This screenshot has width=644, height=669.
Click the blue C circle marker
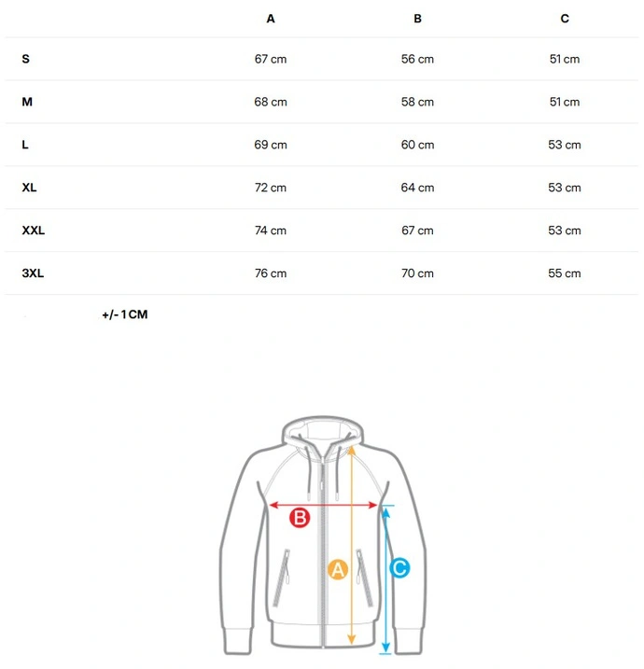[x=399, y=568]
